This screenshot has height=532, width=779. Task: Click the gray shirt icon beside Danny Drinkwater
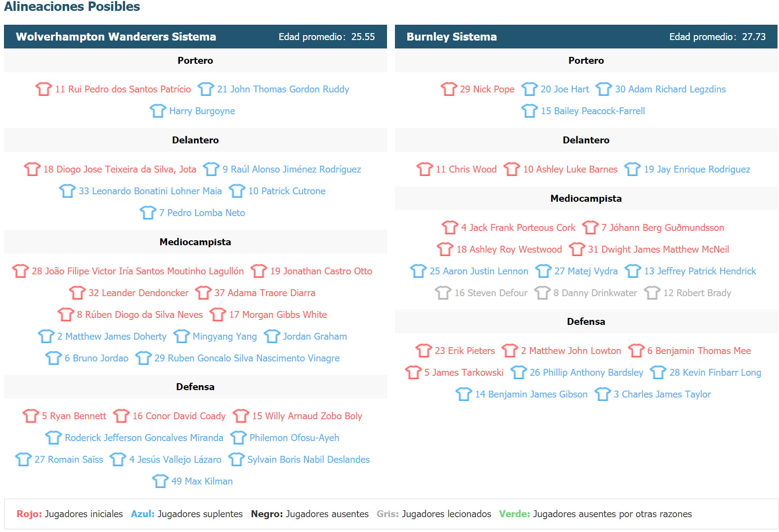pos(542,293)
